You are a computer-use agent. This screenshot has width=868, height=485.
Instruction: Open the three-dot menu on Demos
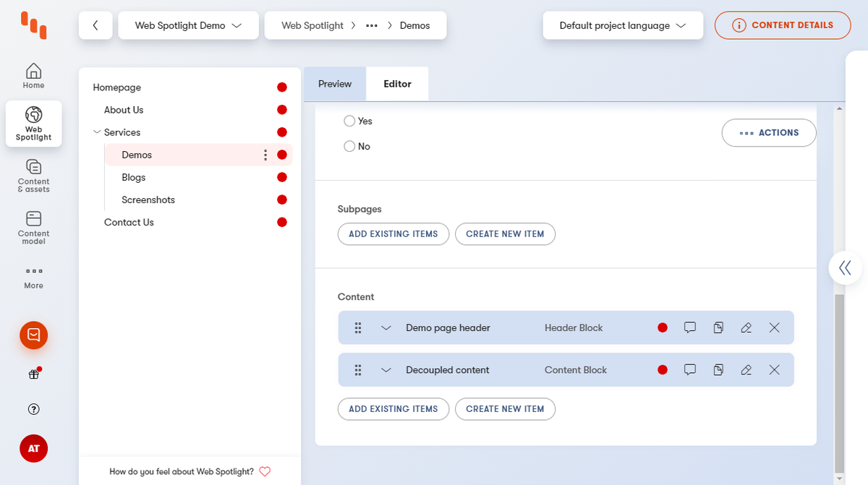coord(265,154)
